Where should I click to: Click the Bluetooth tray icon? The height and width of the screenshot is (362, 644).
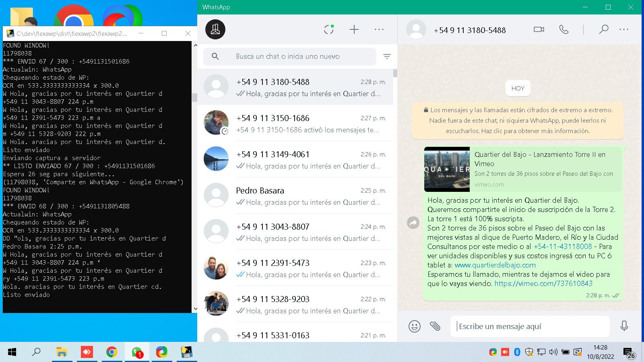(x=517, y=352)
